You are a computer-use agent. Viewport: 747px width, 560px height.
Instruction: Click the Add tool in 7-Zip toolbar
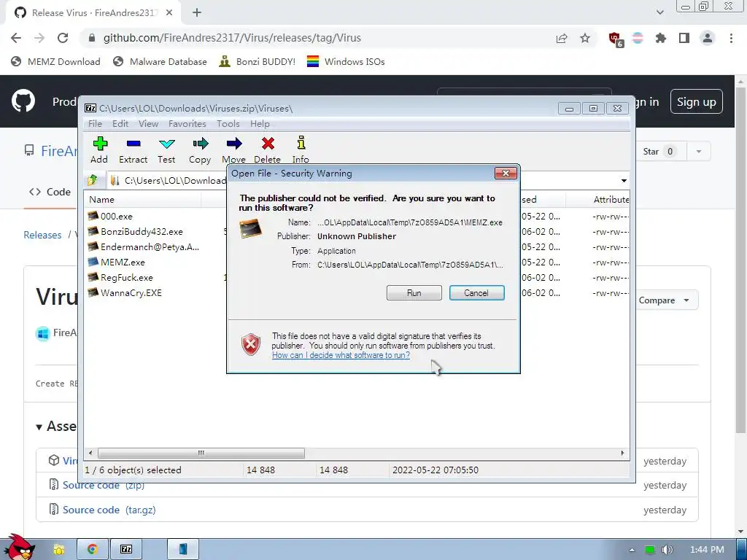pos(99,150)
